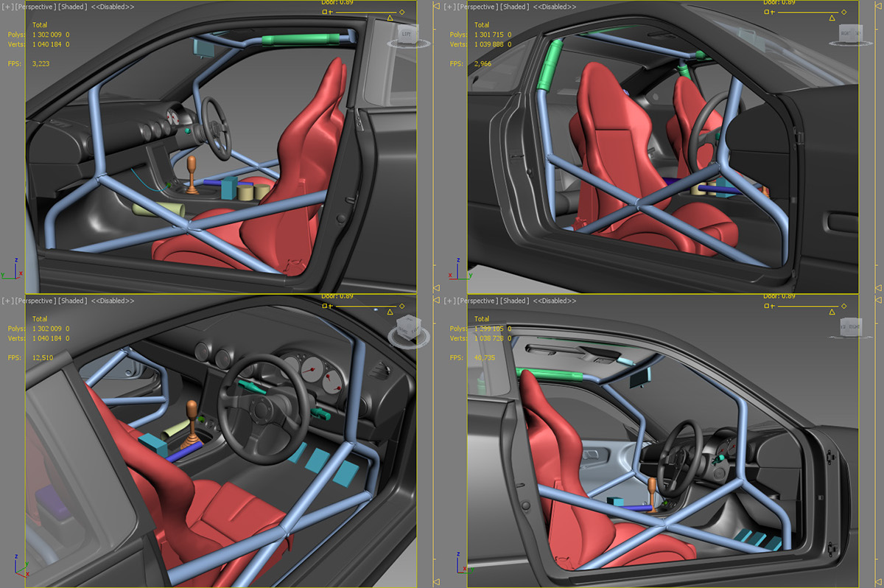This screenshot has height=588, width=884.
Task: Open the [+] menu in bottom-right viewport
Action: pyautogui.click(x=449, y=301)
